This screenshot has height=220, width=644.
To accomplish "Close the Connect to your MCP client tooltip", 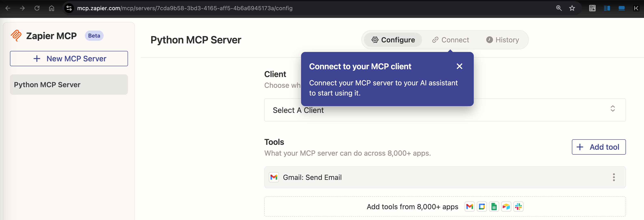I will click(459, 66).
